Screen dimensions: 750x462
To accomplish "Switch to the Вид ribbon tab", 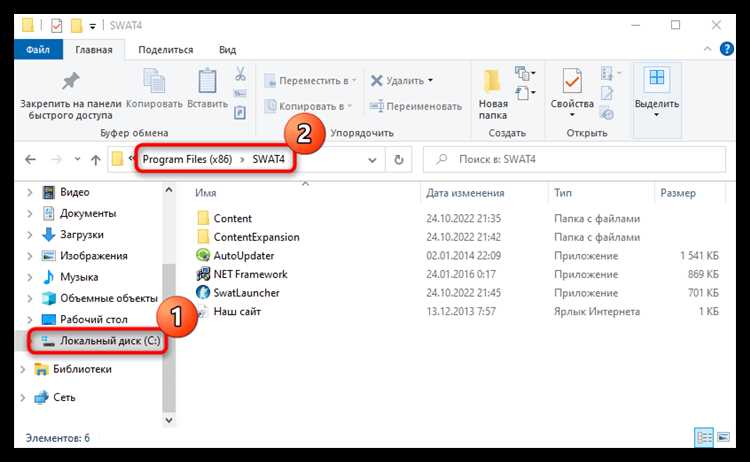I will coord(228,50).
